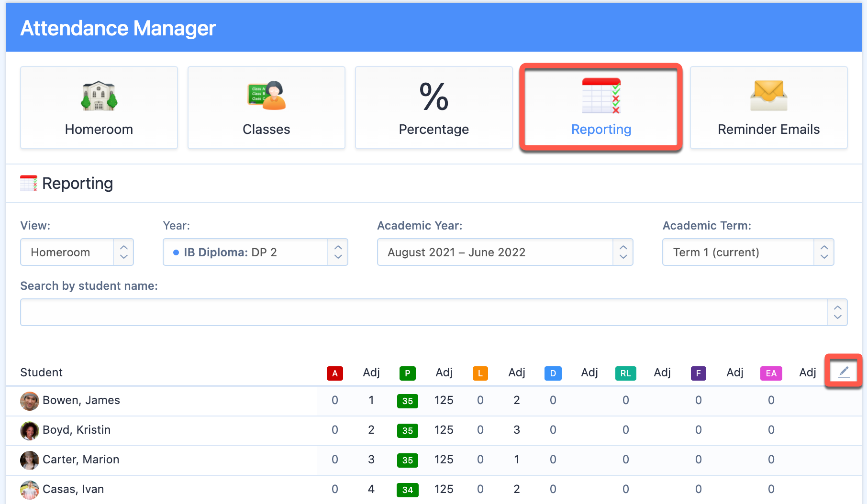Click the pink EA column badge

(x=771, y=373)
